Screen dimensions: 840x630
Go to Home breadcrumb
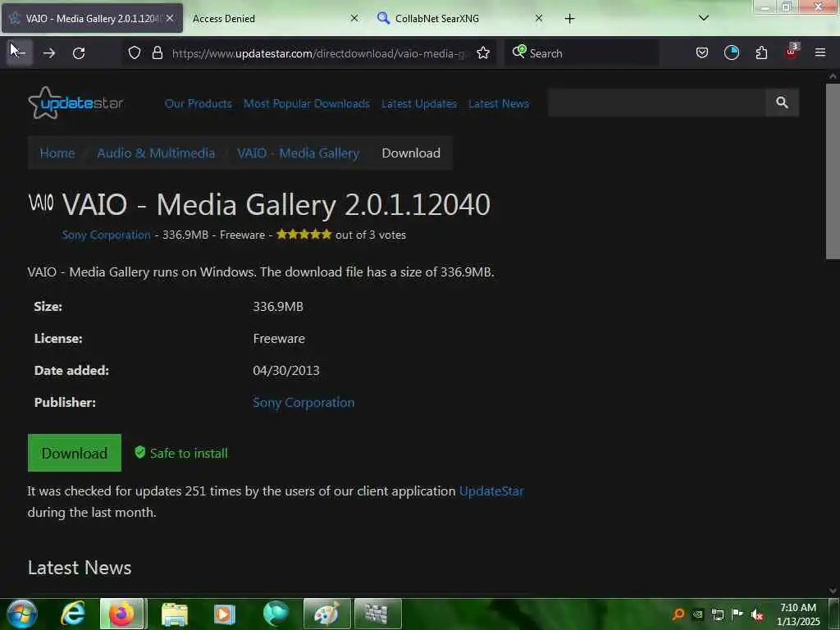click(x=57, y=153)
